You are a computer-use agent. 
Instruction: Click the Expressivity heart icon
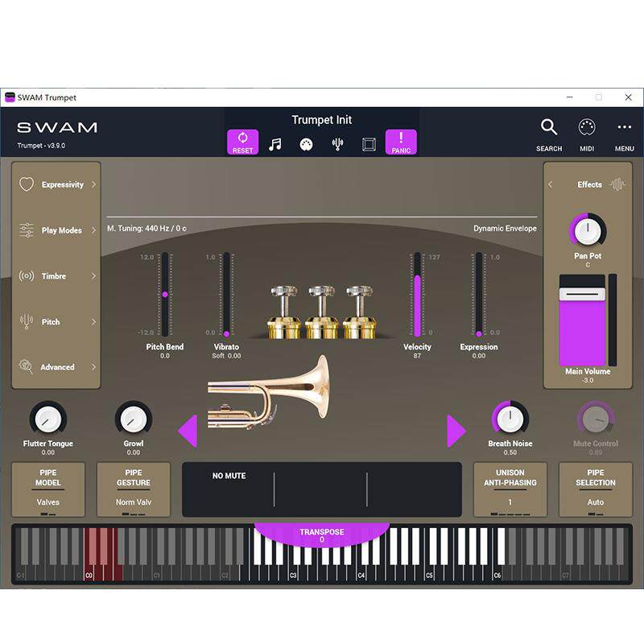[27, 184]
